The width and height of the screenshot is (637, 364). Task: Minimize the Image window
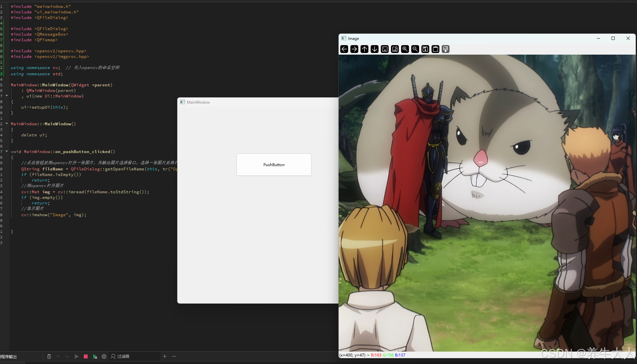598,38
